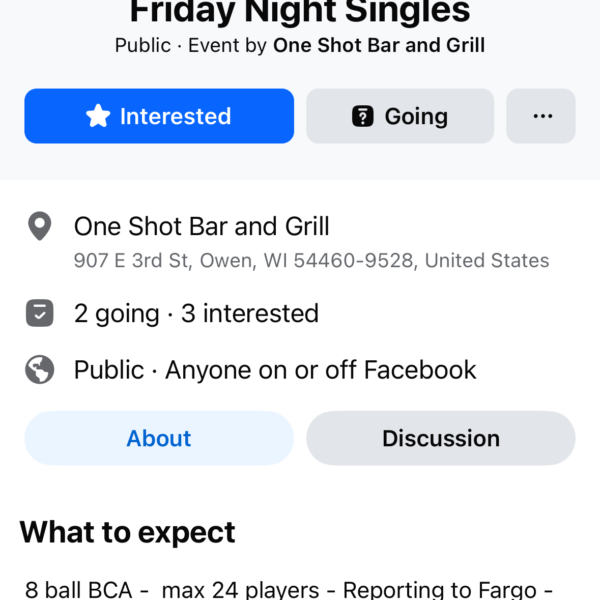The height and width of the screenshot is (600, 600).
Task: Switch to the About tab
Action: click(159, 438)
